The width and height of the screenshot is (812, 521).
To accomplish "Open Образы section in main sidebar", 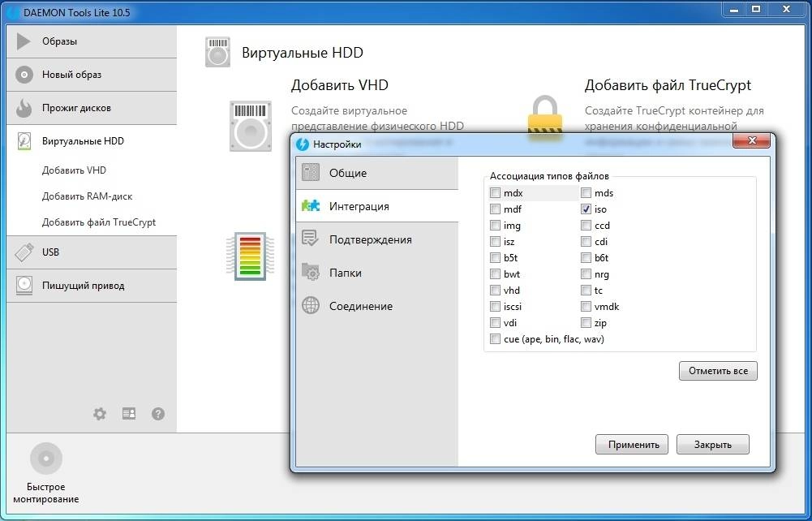I will pyautogui.click(x=92, y=41).
